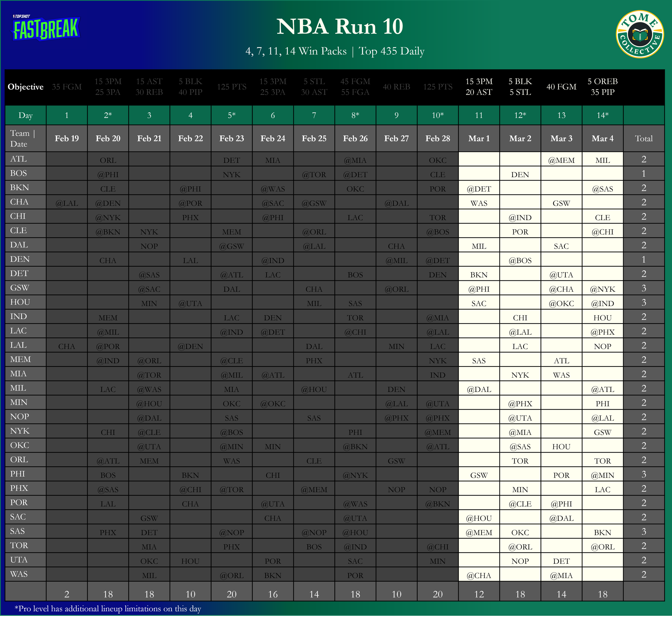Click the 15 3PM 20 AST objective

click(479, 87)
